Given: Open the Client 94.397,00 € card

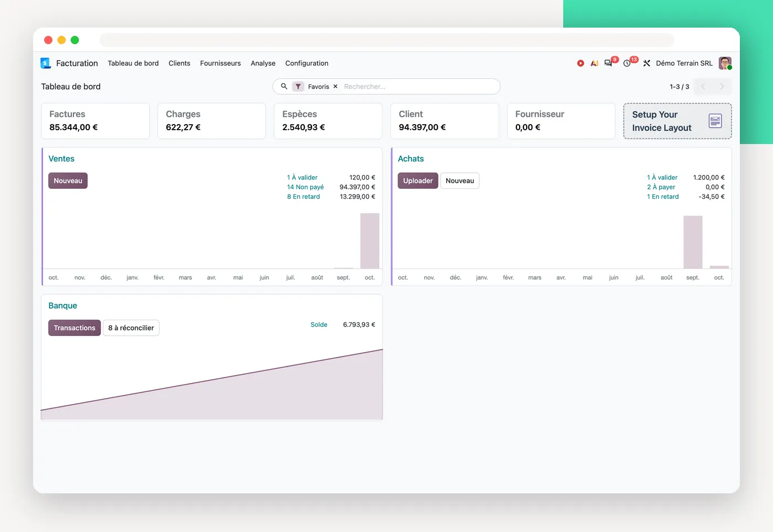Looking at the screenshot, I should click(445, 121).
